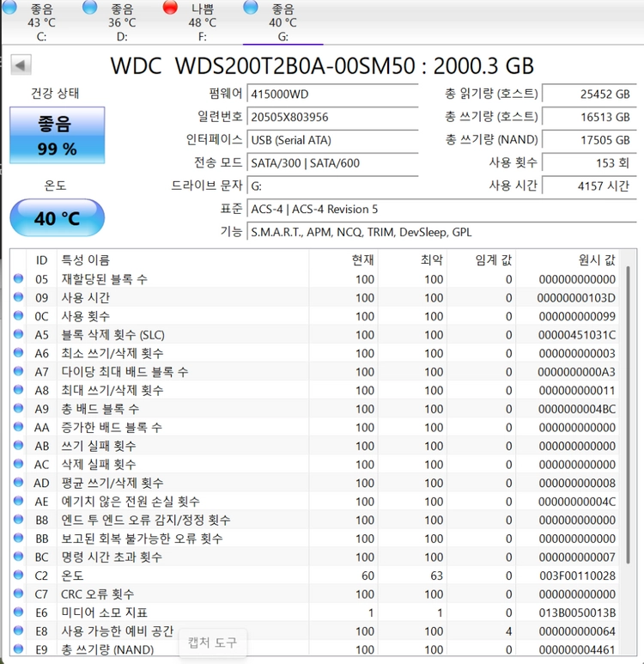Click status orb of attribute E6 row
Image resolution: width=644 pixels, height=664 pixels.
pyautogui.click(x=18, y=612)
